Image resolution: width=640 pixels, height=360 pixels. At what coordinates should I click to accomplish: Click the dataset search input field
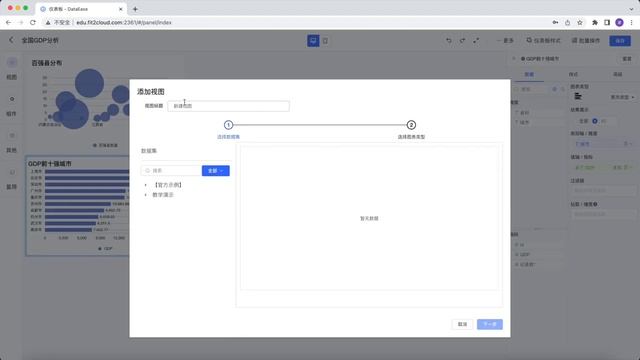coord(171,171)
